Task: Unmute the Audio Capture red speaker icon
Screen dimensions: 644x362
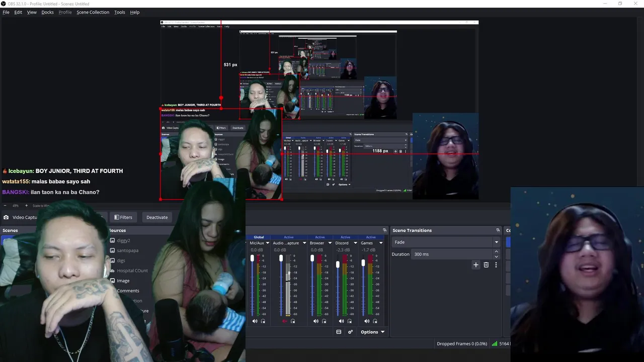Action: pos(285,321)
